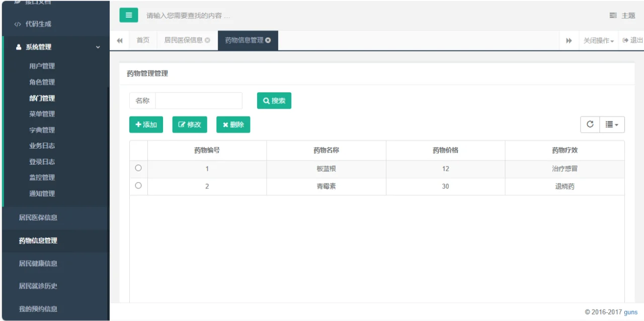Switch to the 首页 tab
Screen dimensions: 644x321
(x=143, y=40)
